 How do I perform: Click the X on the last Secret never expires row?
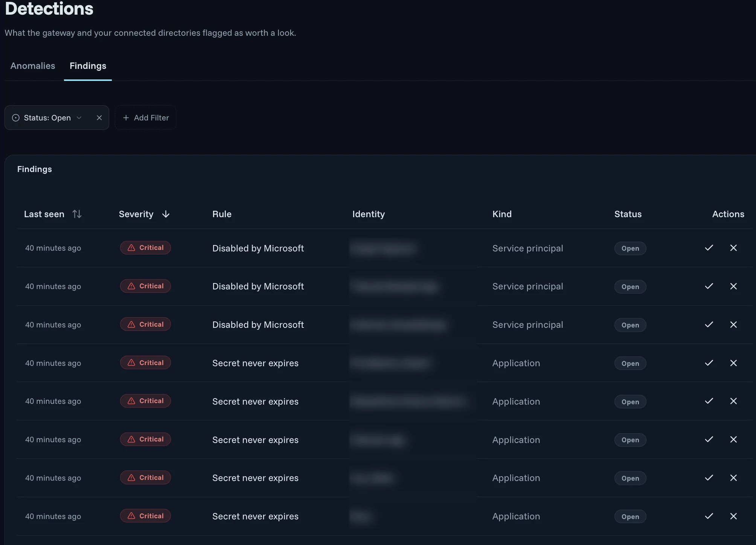pos(733,516)
